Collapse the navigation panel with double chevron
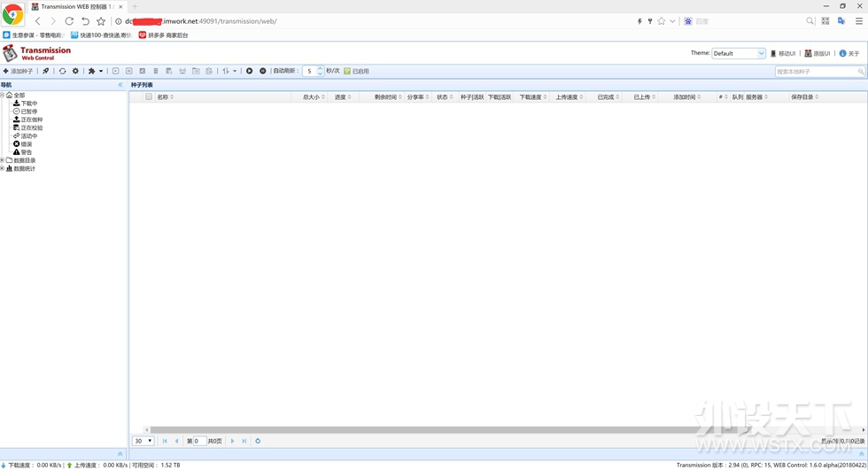 pos(120,85)
